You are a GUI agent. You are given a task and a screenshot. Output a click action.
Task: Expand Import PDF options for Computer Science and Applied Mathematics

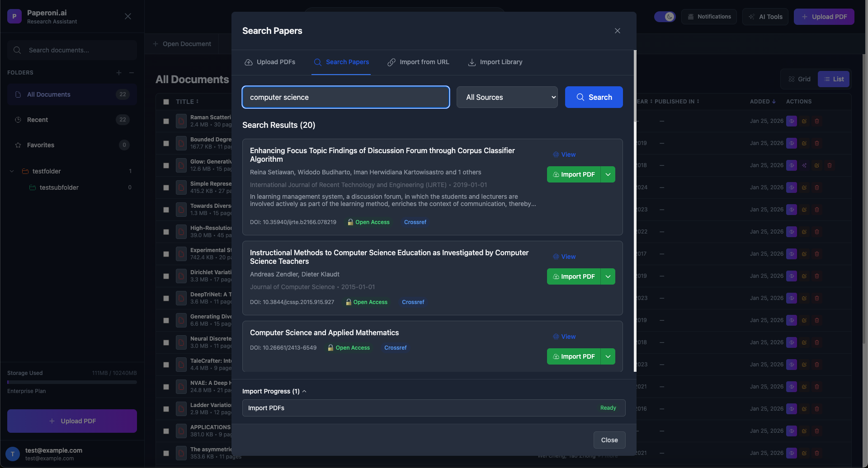click(608, 356)
